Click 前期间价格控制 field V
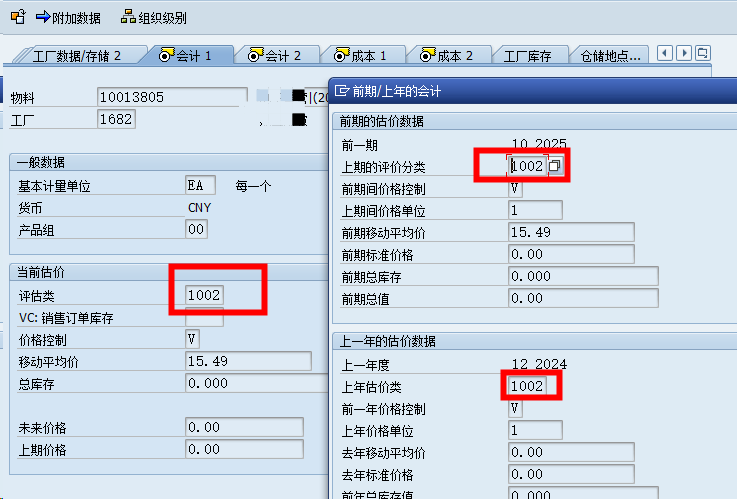This screenshot has height=499, width=737. 515,188
